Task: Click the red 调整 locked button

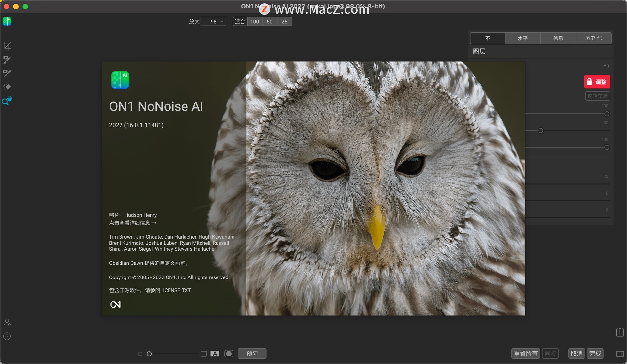Action: point(597,82)
